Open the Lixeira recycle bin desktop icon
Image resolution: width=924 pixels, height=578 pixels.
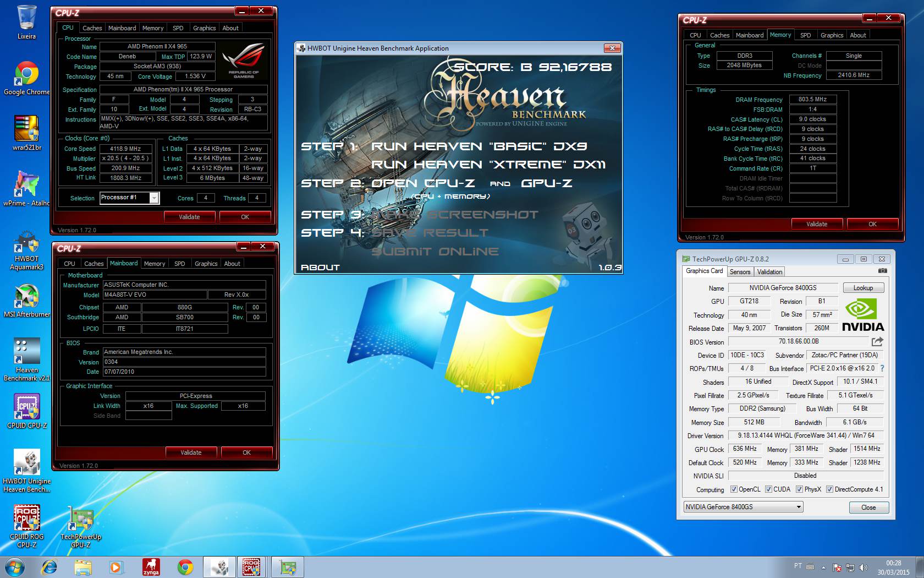(26, 22)
